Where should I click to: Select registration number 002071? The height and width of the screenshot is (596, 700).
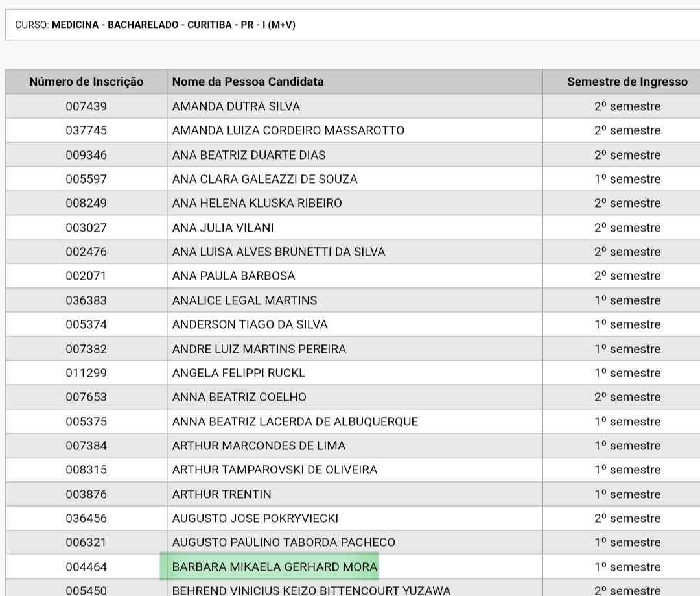(86, 276)
